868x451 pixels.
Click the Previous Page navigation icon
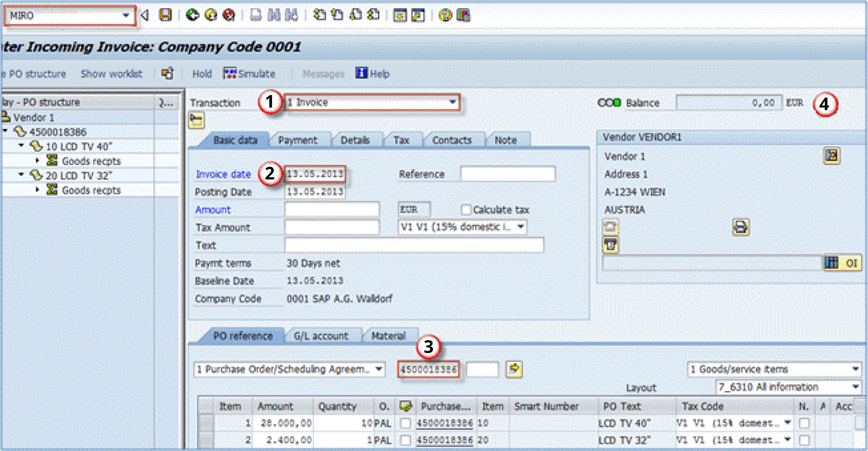point(337,15)
